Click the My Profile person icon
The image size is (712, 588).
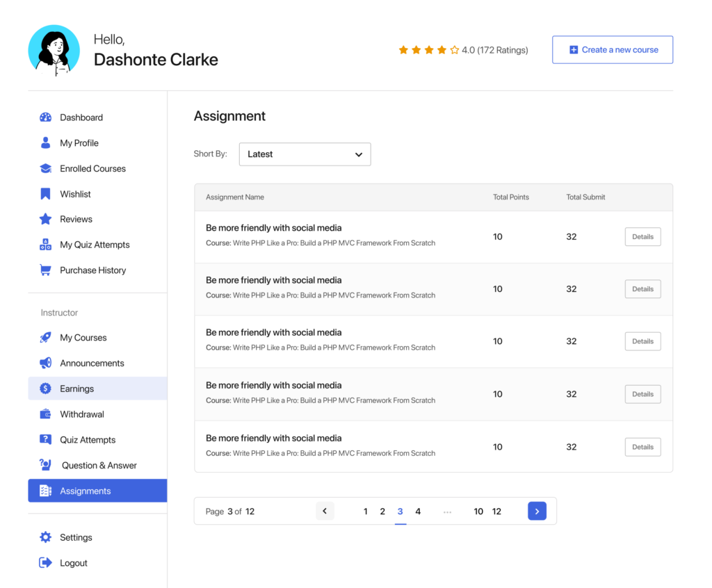pos(45,143)
